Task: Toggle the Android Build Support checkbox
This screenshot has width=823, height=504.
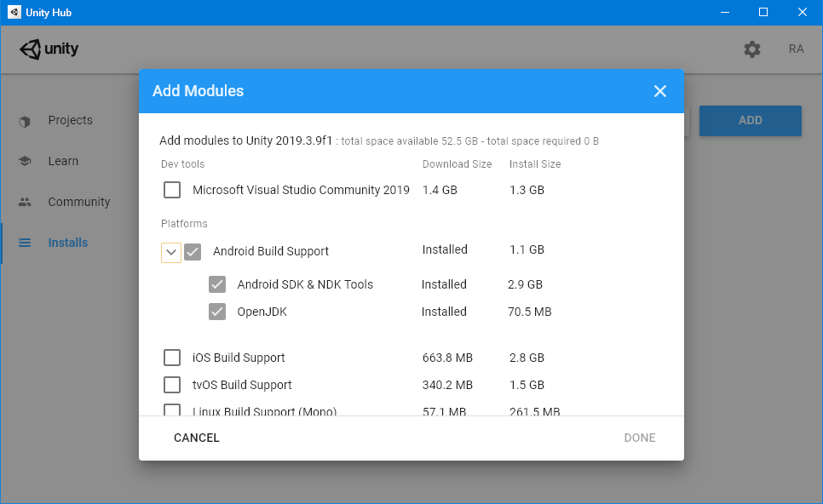Action: click(193, 252)
